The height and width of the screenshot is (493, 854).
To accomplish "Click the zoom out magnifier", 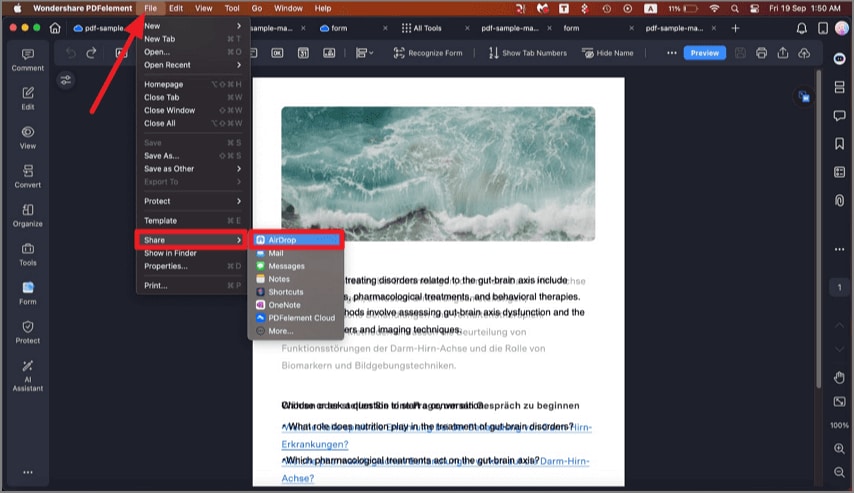I will [x=839, y=472].
